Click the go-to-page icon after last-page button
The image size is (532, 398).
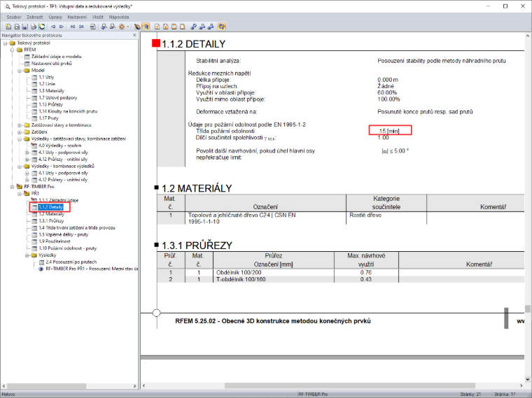click(x=92, y=27)
